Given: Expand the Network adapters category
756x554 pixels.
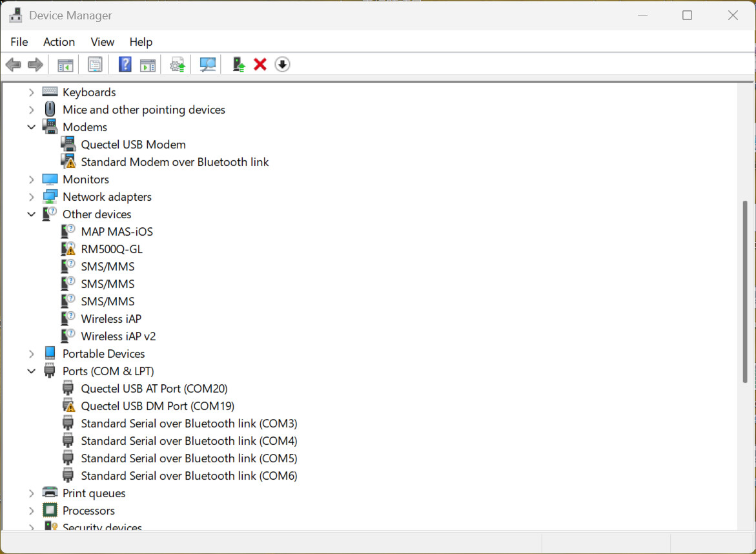Looking at the screenshot, I should point(31,197).
